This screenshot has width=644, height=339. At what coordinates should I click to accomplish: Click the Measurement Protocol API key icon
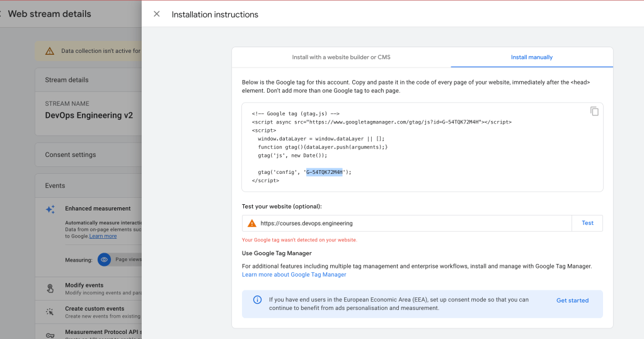(50, 335)
